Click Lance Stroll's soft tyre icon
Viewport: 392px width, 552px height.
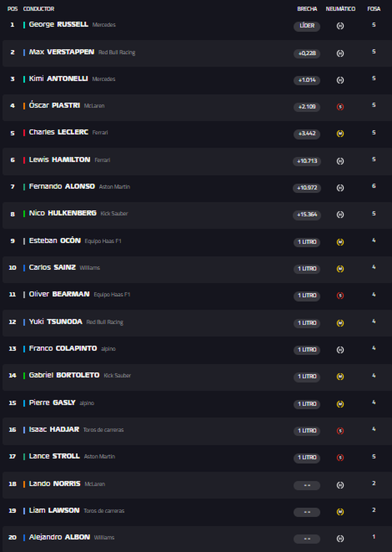(340, 458)
